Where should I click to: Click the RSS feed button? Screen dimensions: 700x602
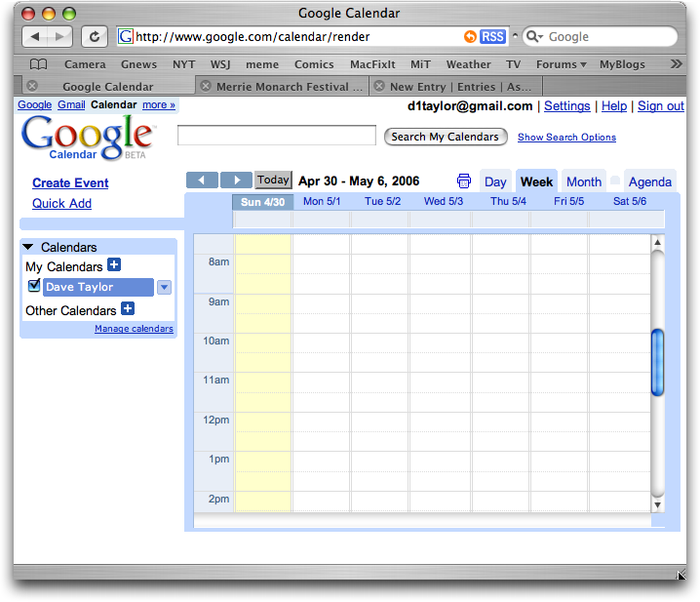[x=492, y=37]
